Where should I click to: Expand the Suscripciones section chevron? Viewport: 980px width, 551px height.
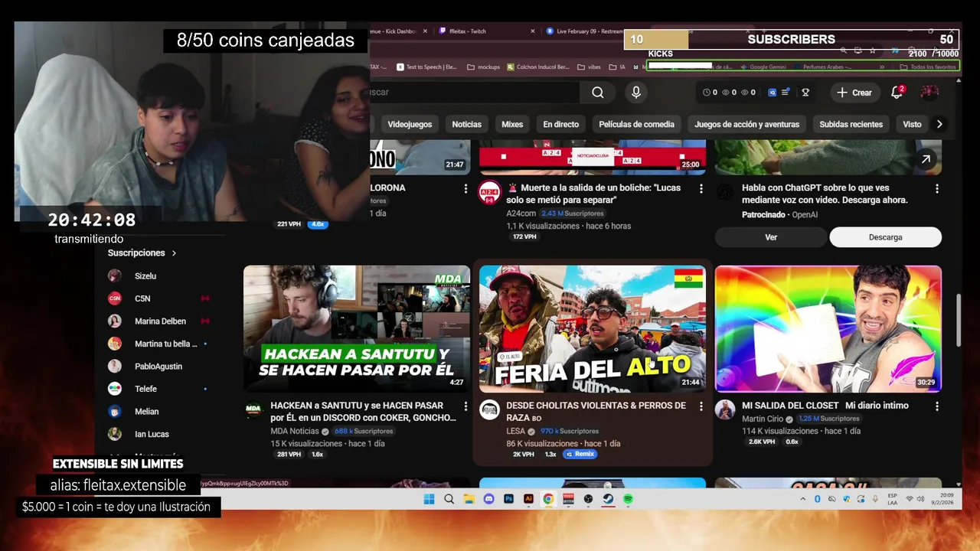coord(174,253)
